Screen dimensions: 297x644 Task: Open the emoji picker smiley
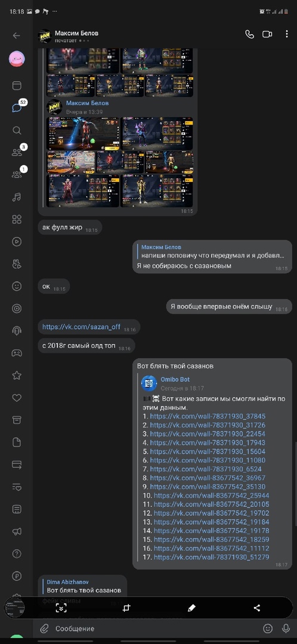[268, 628]
